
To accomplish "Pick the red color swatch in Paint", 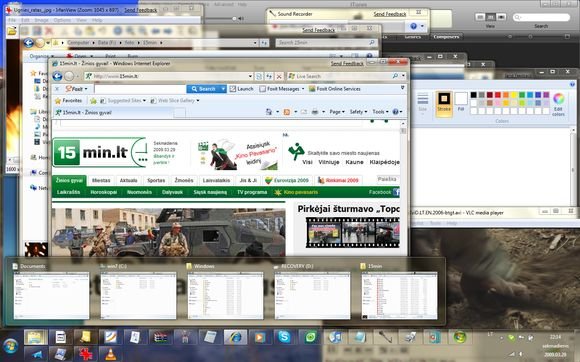I will coord(498,95).
